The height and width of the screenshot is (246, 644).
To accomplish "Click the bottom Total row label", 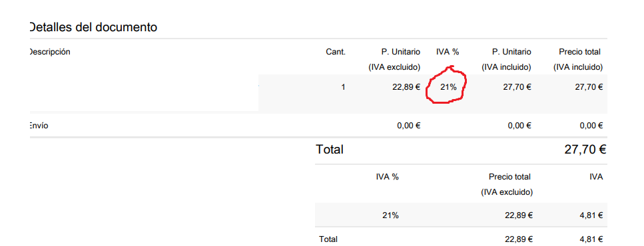I will (328, 239).
